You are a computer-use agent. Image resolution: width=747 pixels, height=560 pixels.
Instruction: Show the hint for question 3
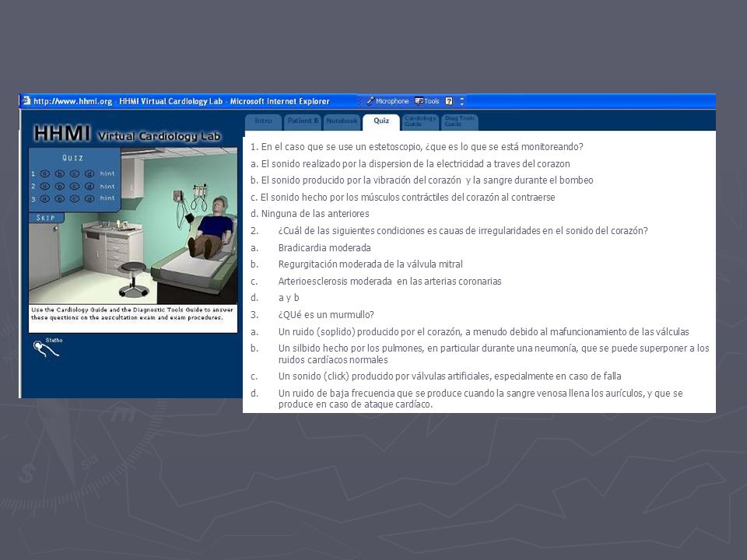tap(107, 198)
